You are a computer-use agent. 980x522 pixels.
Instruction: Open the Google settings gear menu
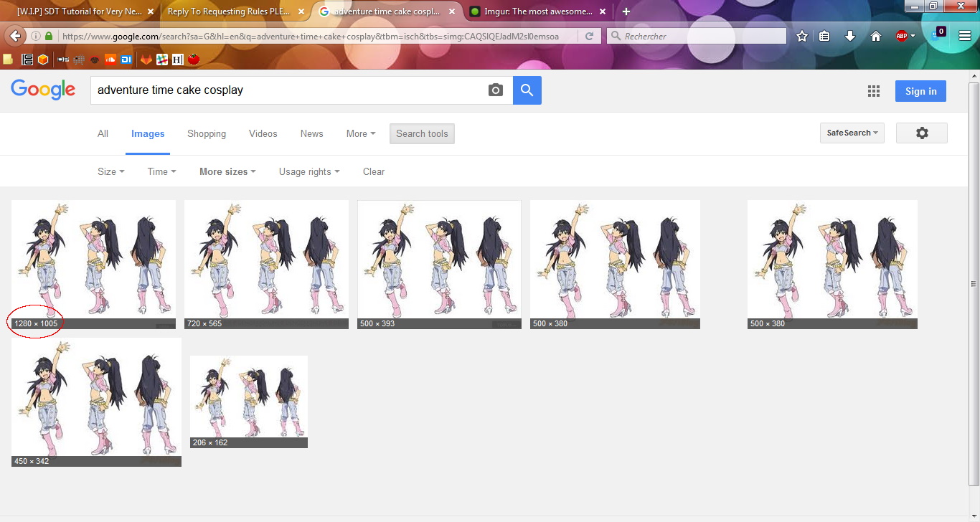921,133
